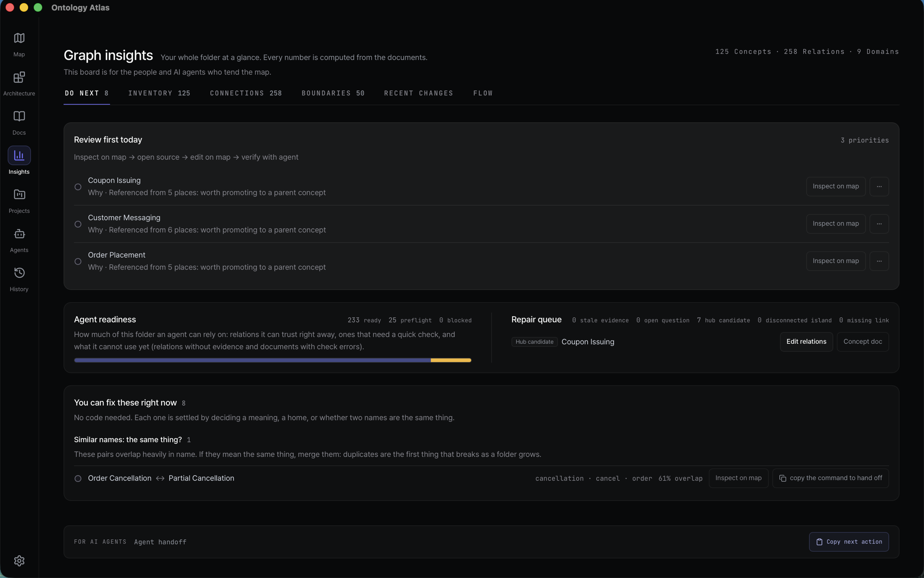Open more options for Customer Messaging
The image size is (924, 578).
(879, 224)
